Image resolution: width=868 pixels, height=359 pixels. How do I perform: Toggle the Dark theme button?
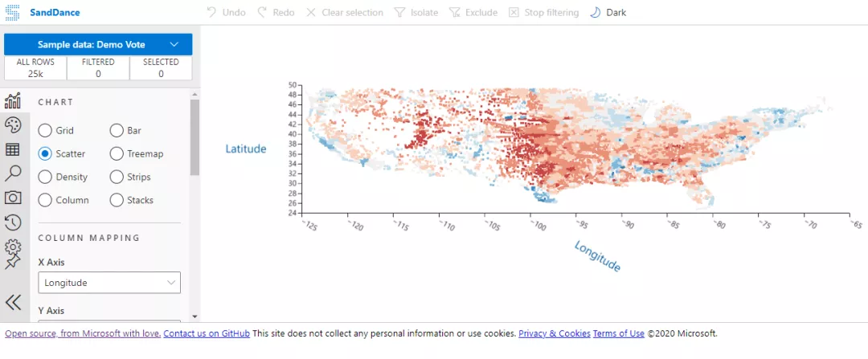click(608, 12)
